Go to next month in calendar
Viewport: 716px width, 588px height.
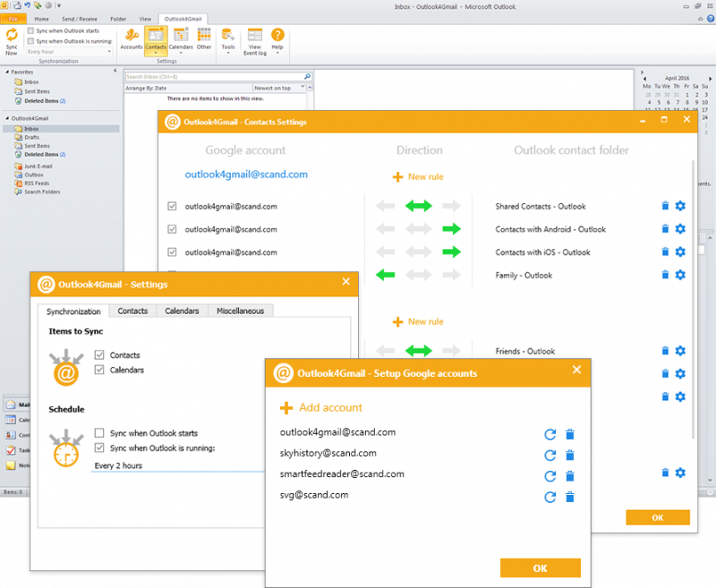(x=710, y=79)
